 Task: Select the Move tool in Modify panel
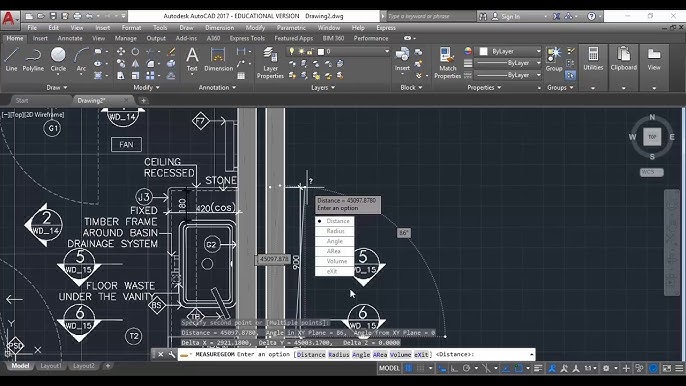121,52
